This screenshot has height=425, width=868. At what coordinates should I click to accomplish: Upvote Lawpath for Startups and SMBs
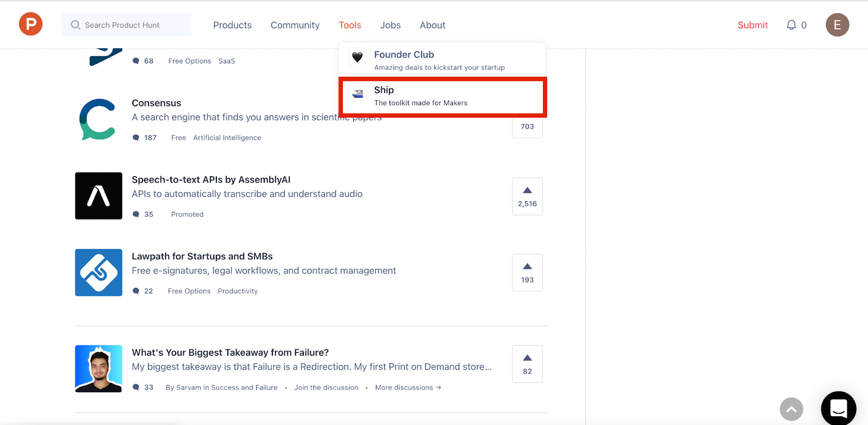[x=527, y=272]
